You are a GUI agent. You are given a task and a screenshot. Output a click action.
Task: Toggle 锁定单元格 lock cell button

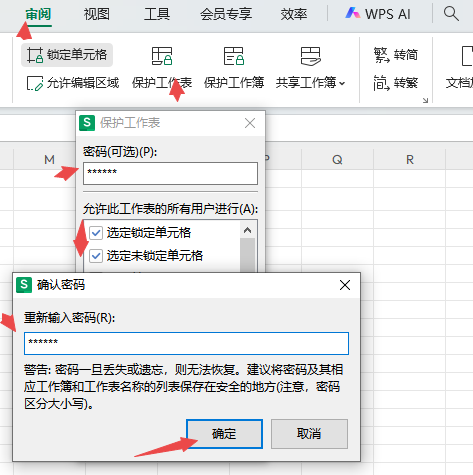67,55
